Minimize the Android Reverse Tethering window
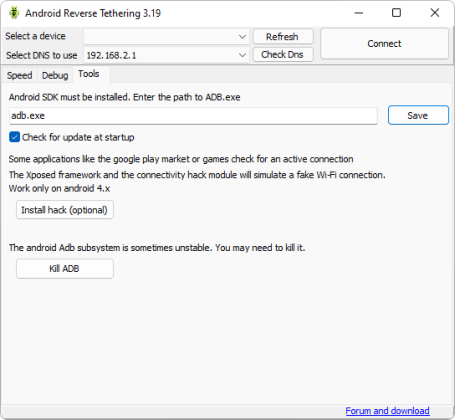The width and height of the screenshot is (455, 420). tap(359, 13)
